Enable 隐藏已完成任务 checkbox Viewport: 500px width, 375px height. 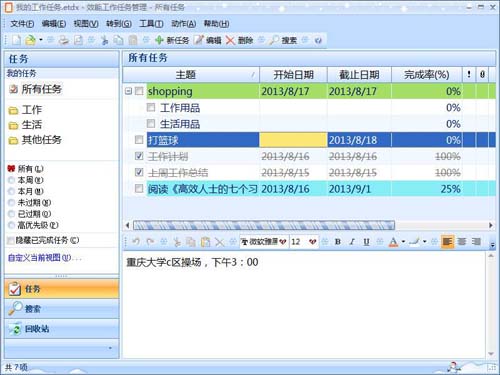11,240
